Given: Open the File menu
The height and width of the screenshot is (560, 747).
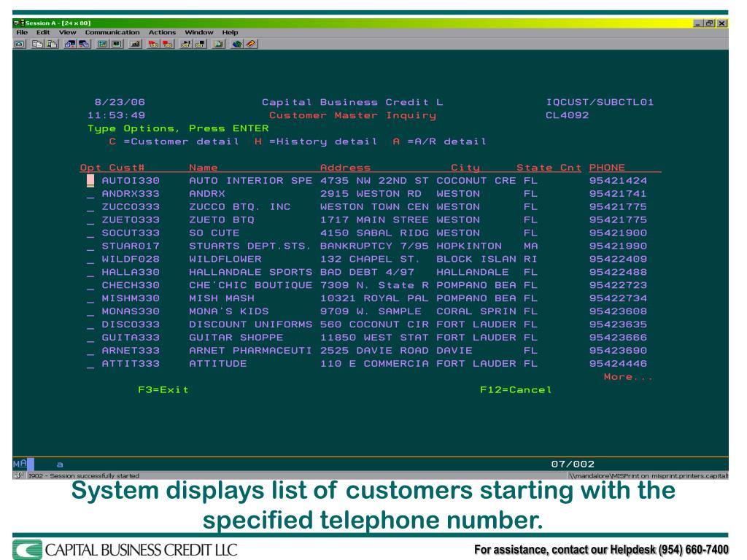Looking at the screenshot, I should point(22,32).
